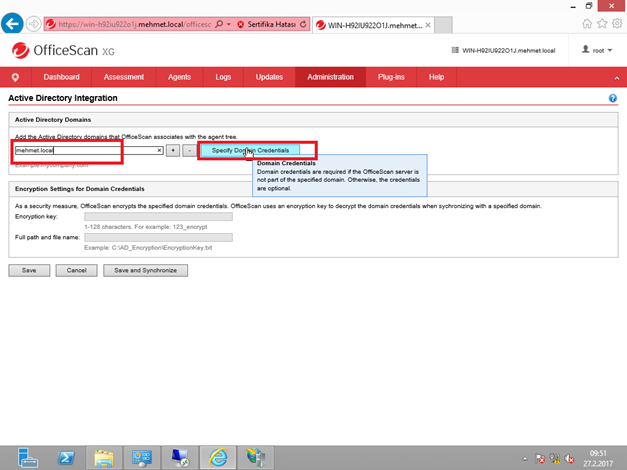Click the muted volume tray icon
This screenshot has width=627, height=470.
(569, 458)
